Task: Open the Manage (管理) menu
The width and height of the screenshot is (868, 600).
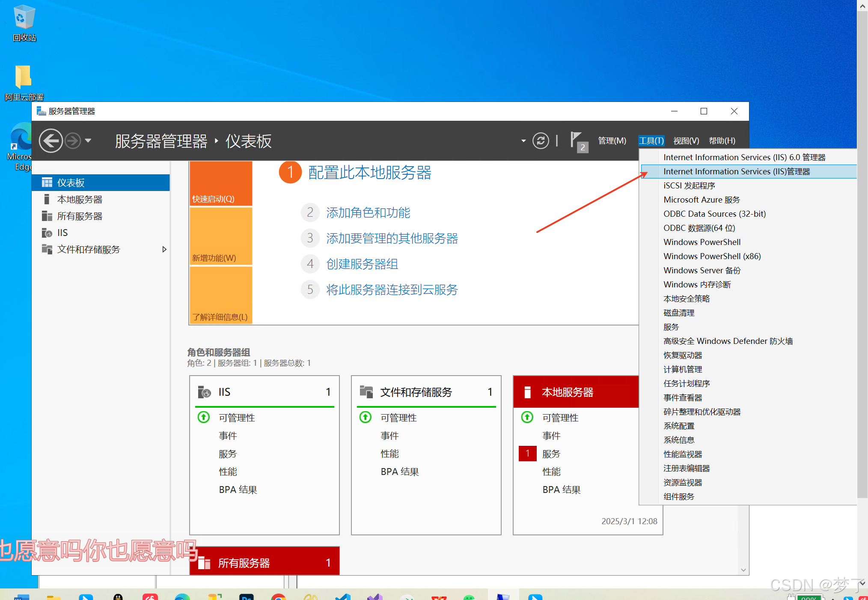Action: click(612, 140)
